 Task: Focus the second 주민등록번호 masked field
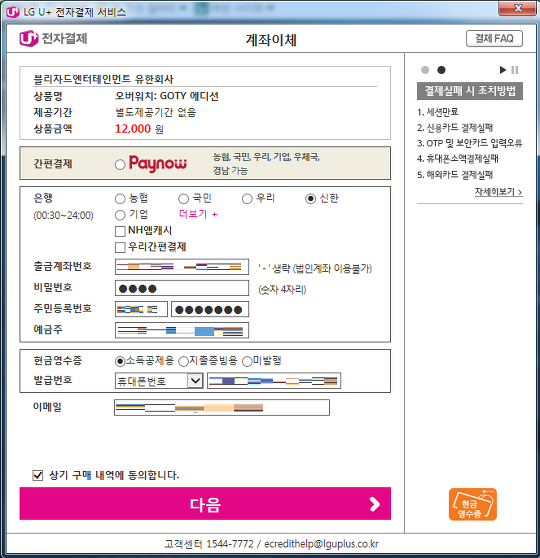[x=210, y=309]
